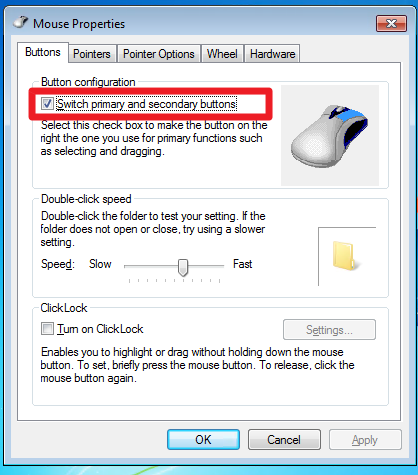Viewport: 418px width, 475px height.
Task: Click the Turn on ClickLock label text
Action: (x=100, y=329)
